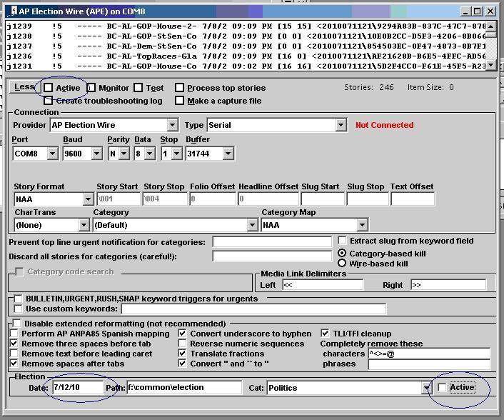
Task: Open the Provider dropdown
Action: pyautogui.click(x=173, y=125)
